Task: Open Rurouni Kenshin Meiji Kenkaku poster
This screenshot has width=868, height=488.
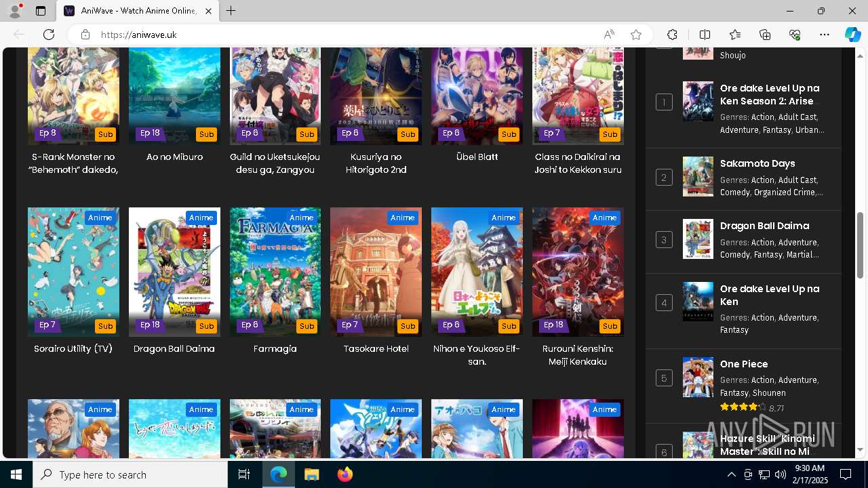Action: pos(578,272)
